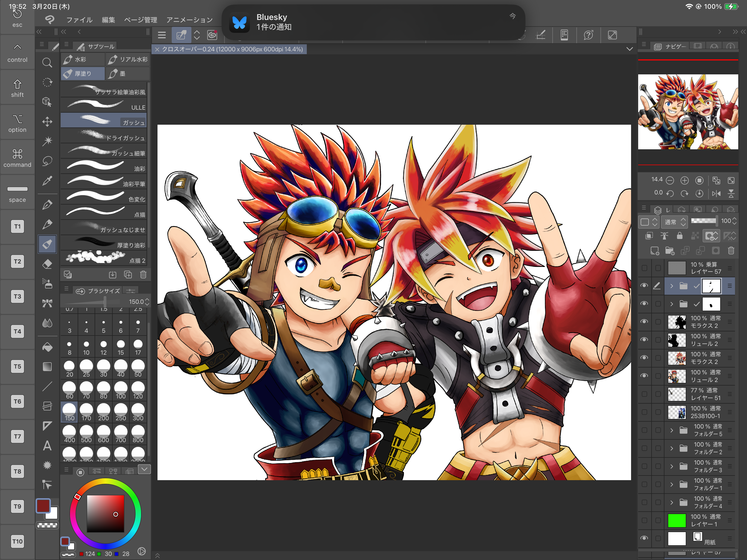Viewport: 747px width, 560px height.
Task: Select the eyedropper tool
Action: point(47,180)
